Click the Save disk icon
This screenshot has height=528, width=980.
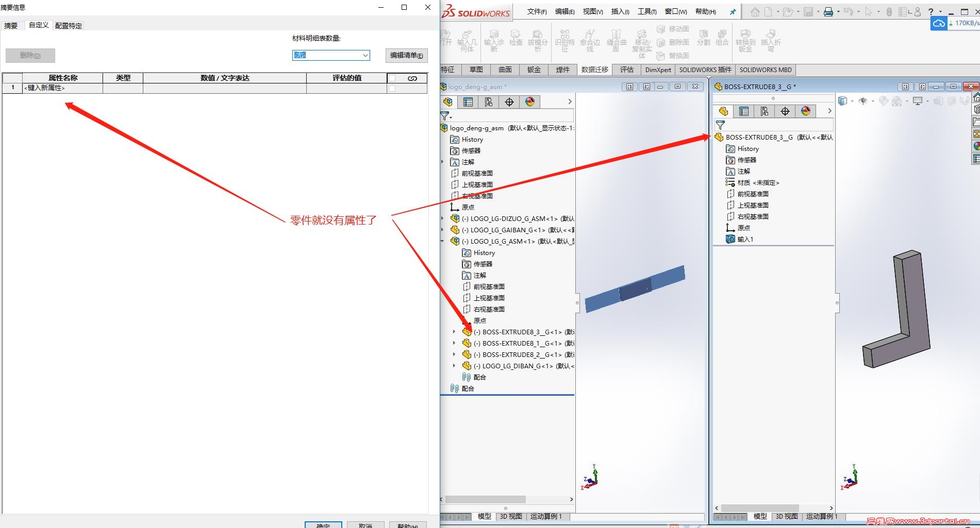(x=808, y=12)
